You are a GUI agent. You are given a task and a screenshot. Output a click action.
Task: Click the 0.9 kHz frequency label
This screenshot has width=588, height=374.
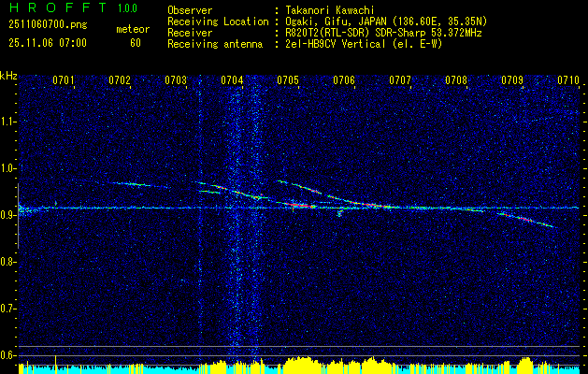coord(7,215)
